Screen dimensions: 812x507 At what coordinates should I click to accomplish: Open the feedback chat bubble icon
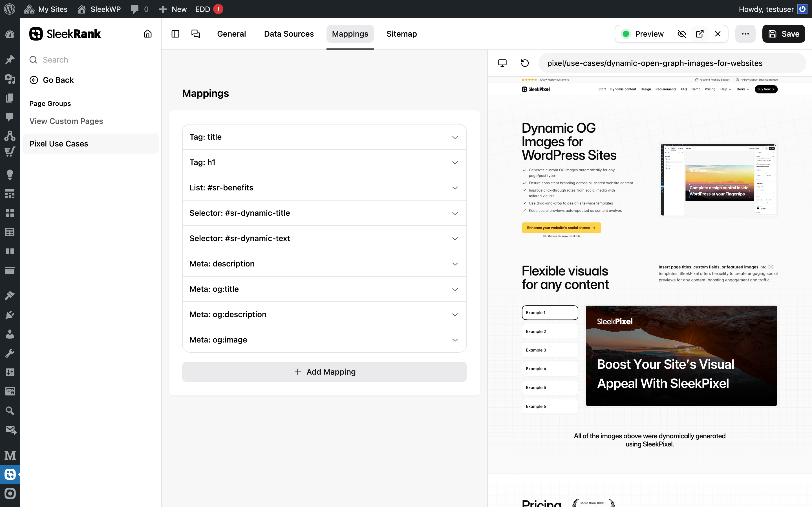coord(195,34)
